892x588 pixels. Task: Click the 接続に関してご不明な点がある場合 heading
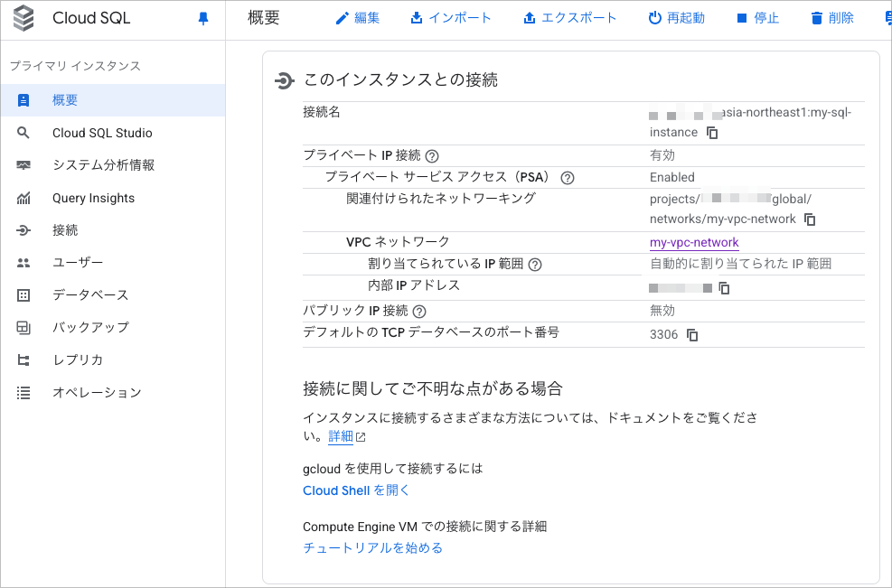(433, 389)
